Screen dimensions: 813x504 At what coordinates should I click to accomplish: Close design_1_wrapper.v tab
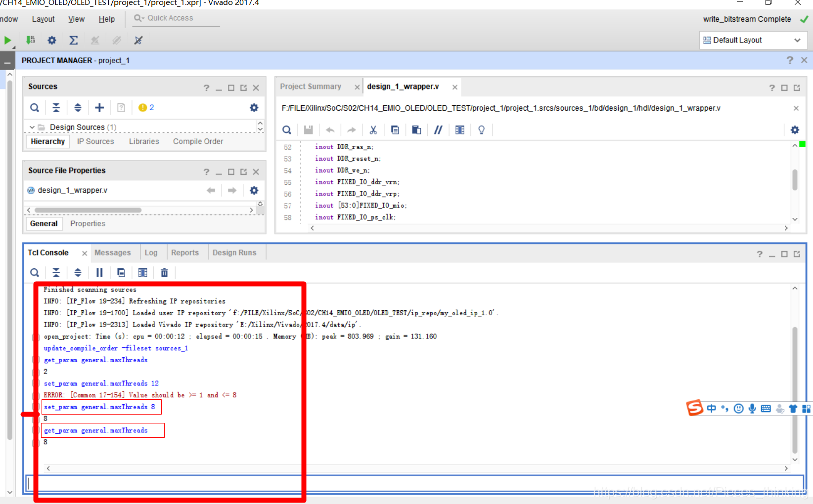[x=454, y=87]
